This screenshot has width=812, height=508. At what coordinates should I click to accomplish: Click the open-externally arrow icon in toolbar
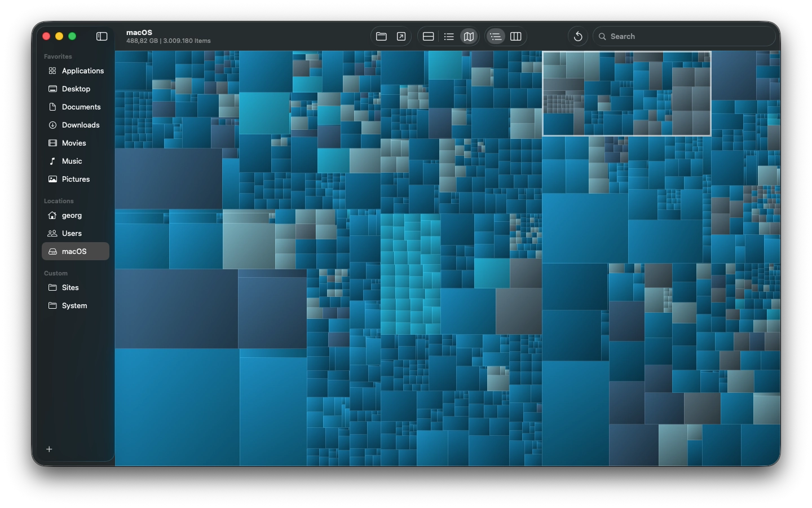coord(401,36)
